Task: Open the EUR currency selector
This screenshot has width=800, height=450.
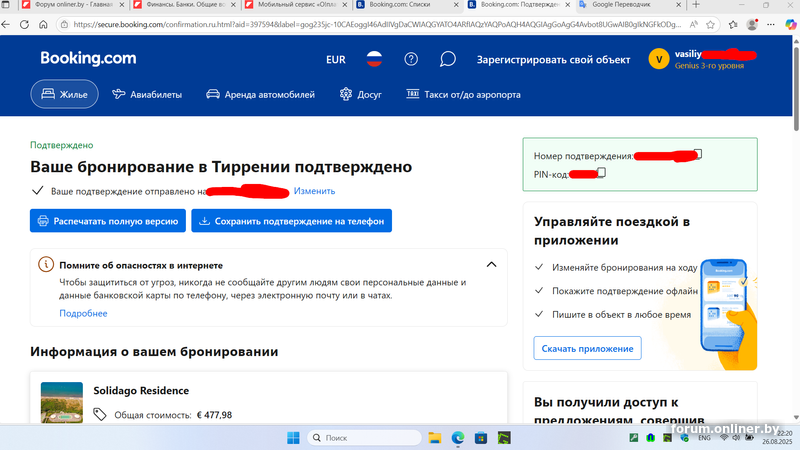Action: tap(336, 60)
